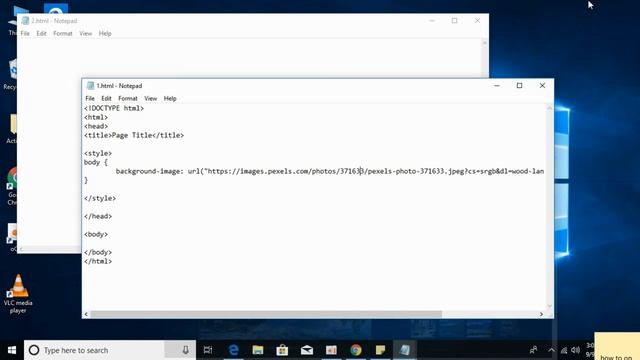Open View menu in 1.html Notepad
Viewport: 640px width, 360px height.
150,98
